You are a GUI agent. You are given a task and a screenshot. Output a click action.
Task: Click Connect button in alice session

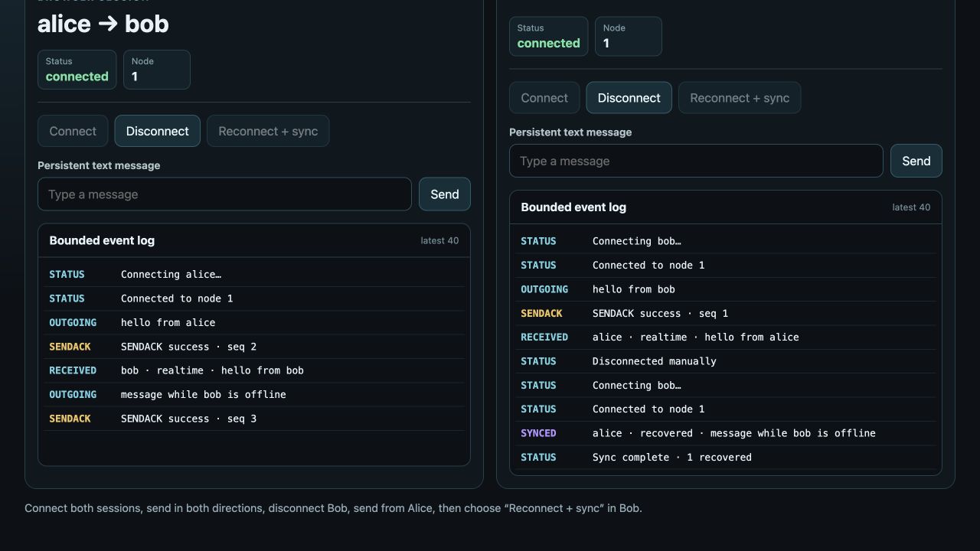73,131
